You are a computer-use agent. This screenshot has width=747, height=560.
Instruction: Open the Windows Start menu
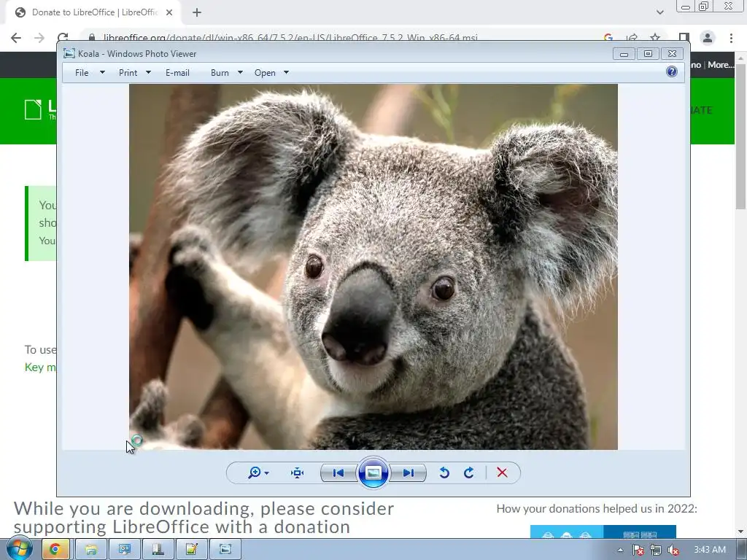point(19,549)
